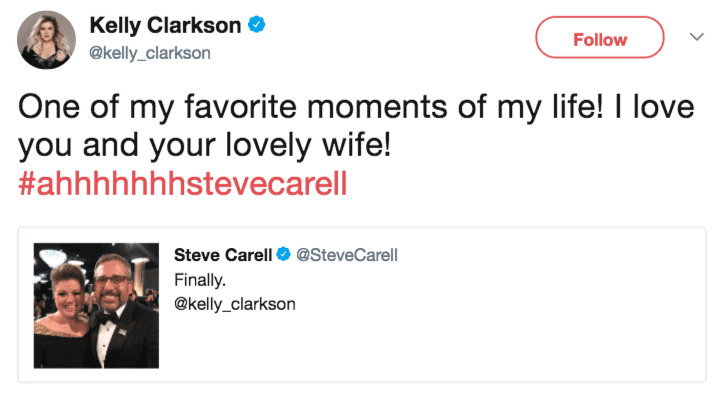728x394 pixels.
Task: Follow Kelly Clarkson with the Follow button
Action: coord(599,37)
